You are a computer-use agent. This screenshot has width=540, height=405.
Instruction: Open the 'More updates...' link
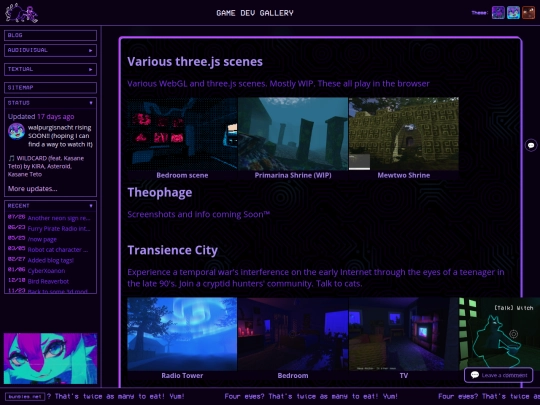[x=32, y=189]
